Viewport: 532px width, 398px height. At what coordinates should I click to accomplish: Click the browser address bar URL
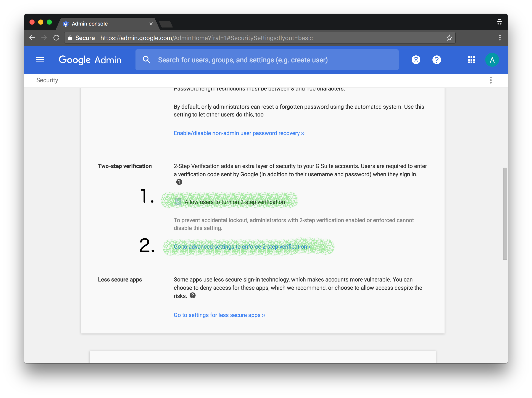(x=206, y=38)
